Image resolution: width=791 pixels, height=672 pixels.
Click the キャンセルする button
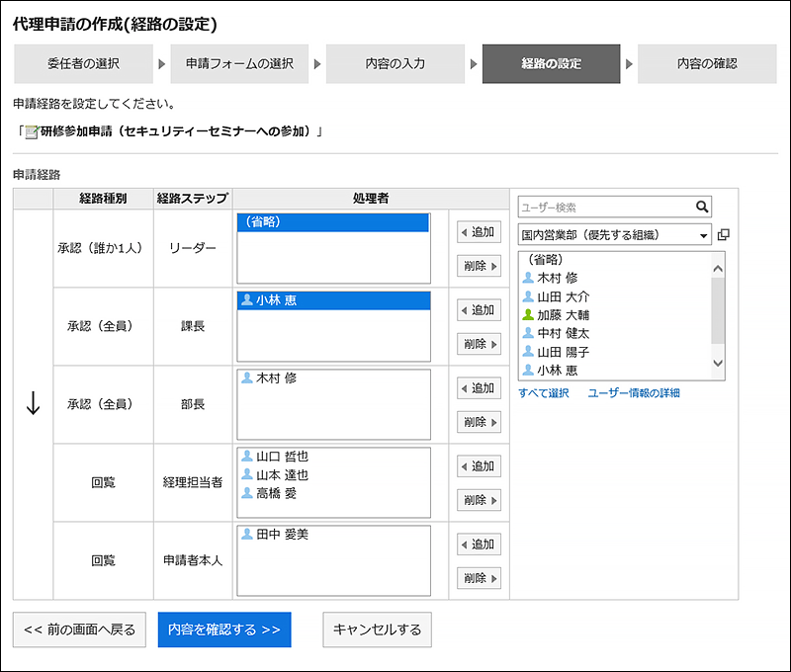(378, 630)
